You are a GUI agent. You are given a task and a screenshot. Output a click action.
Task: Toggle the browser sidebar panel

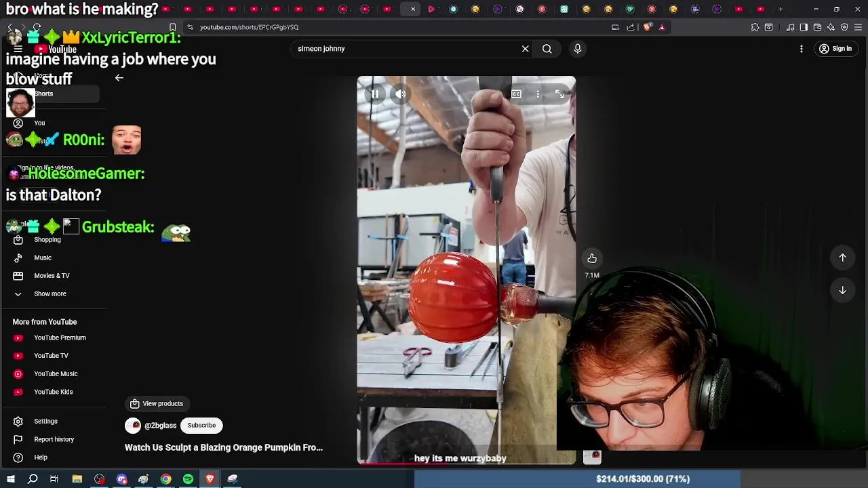pyautogui.click(x=804, y=27)
